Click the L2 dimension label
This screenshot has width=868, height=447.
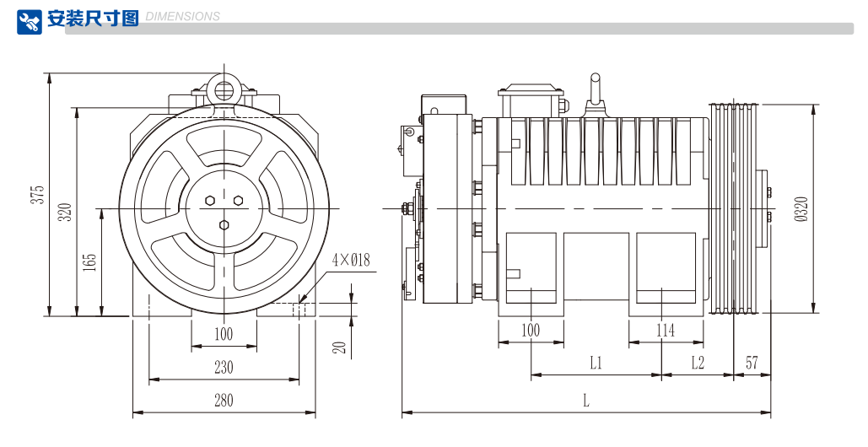[698, 363]
